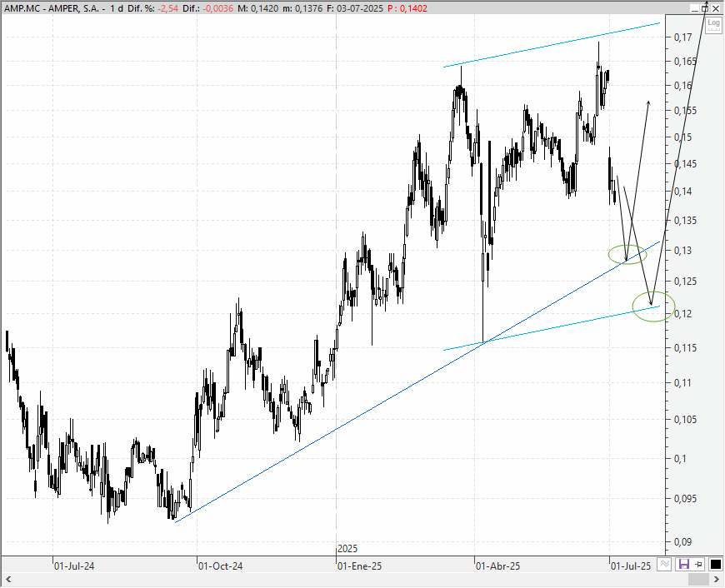The width and height of the screenshot is (725, 588).
Task: Click the '01-Jul-25' date axis label
Action: coord(631,566)
